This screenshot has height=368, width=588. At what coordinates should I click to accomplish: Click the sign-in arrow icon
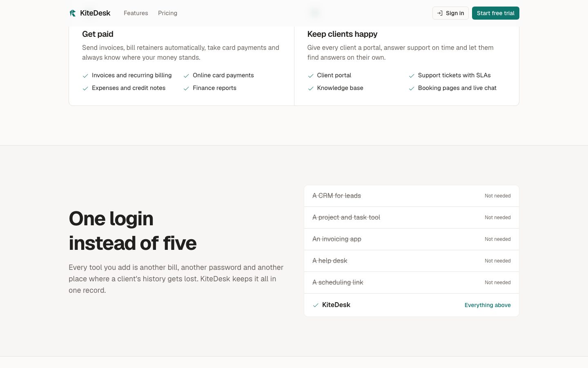(x=440, y=13)
